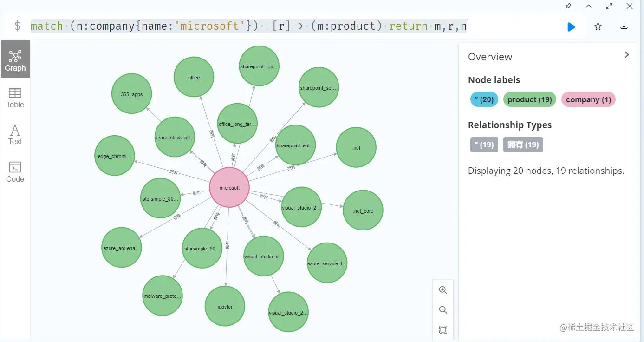Fit graph to screen
The image size is (644, 342).
(443, 330)
